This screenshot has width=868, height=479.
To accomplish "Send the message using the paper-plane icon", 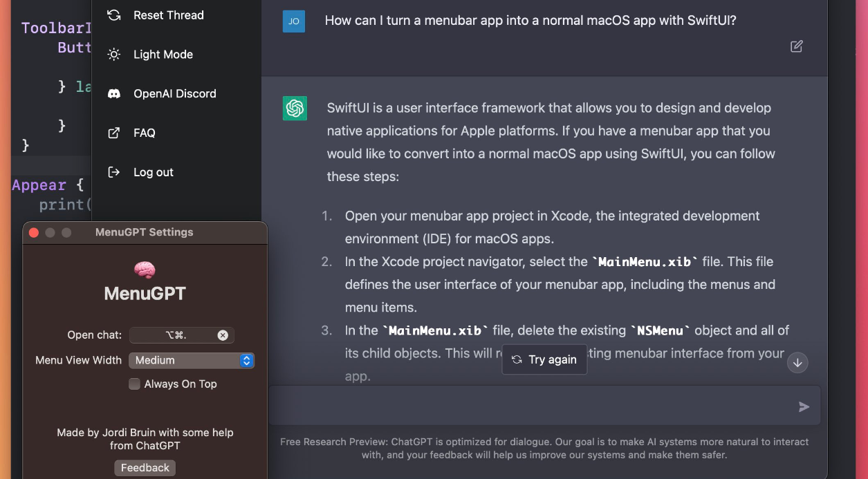I will click(x=804, y=406).
